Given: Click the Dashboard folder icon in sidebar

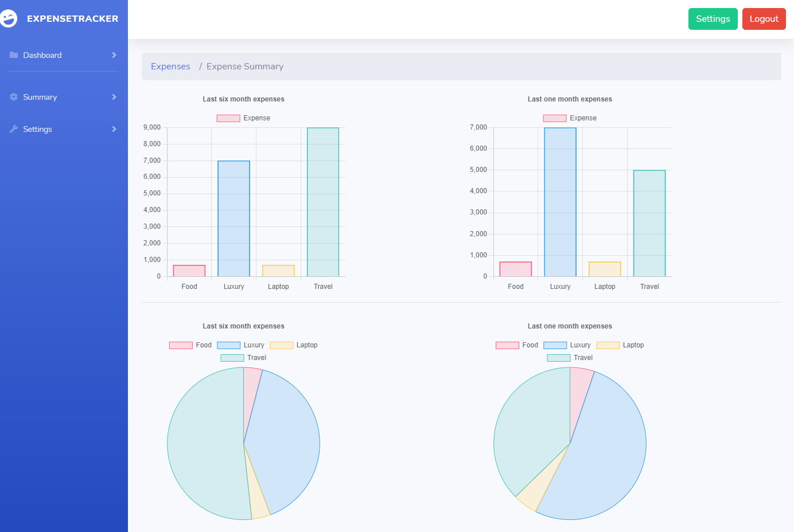Looking at the screenshot, I should [x=14, y=55].
